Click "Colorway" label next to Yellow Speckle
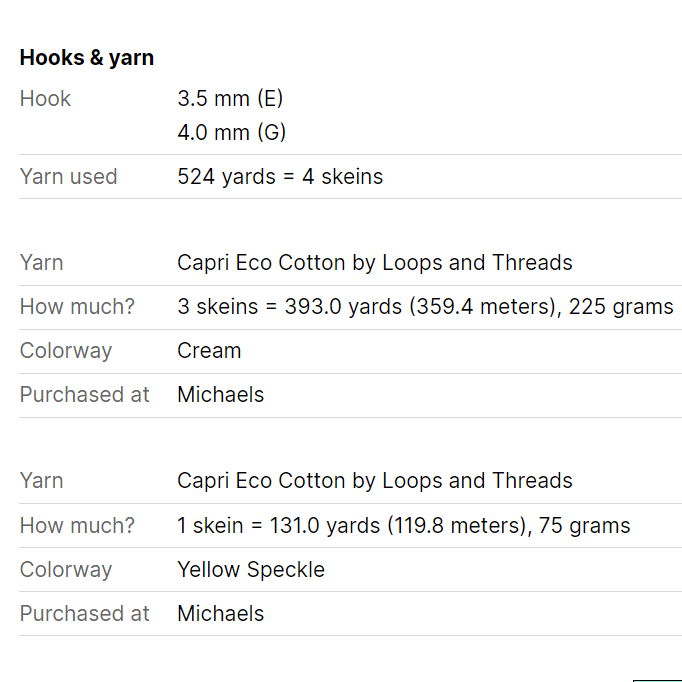 coord(66,570)
